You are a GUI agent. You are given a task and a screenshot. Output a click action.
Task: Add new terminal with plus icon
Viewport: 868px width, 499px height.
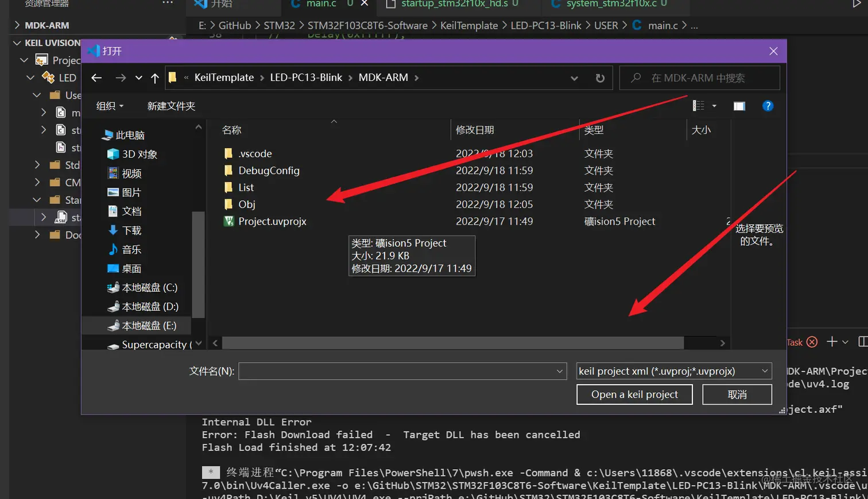[x=832, y=342]
